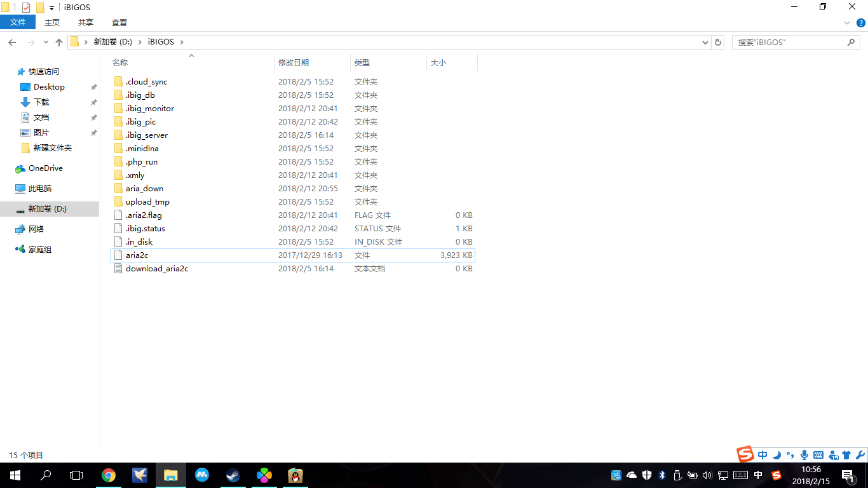Image resolution: width=868 pixels, height=488 pixels.
Task: Select the .ibig.status file
Action: pos(146,229)
